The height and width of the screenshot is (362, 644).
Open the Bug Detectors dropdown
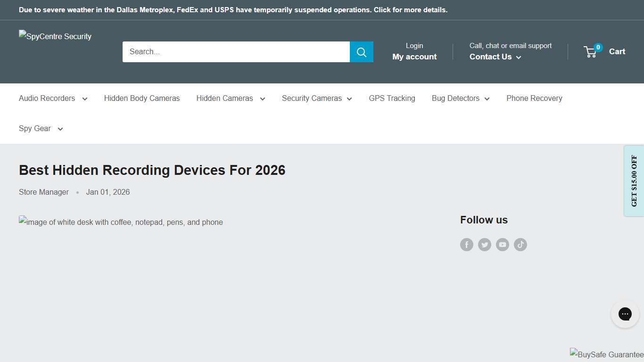(460, 98)
